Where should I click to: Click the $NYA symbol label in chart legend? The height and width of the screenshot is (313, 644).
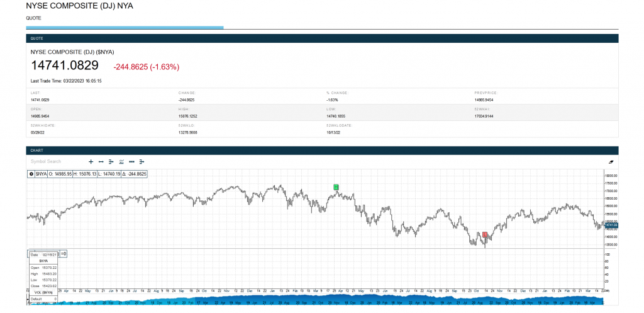click(41, 174)
